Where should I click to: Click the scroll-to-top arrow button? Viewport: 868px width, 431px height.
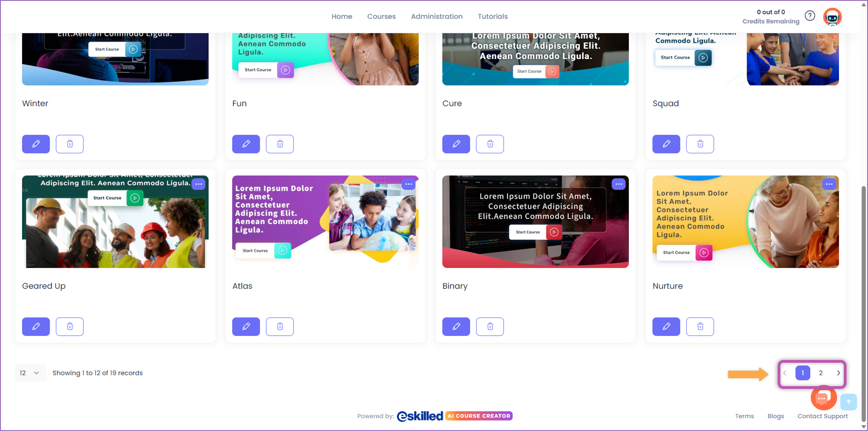(849, 402)
